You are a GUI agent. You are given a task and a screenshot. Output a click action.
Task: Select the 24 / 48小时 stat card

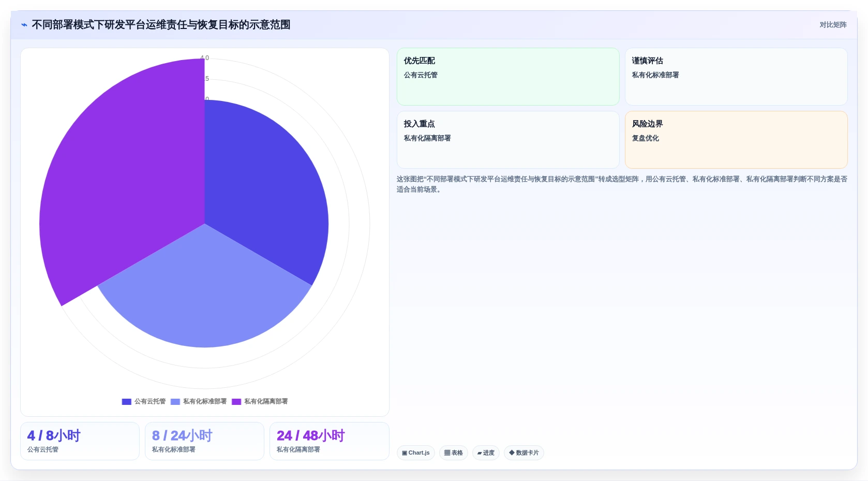click(329, 441)
